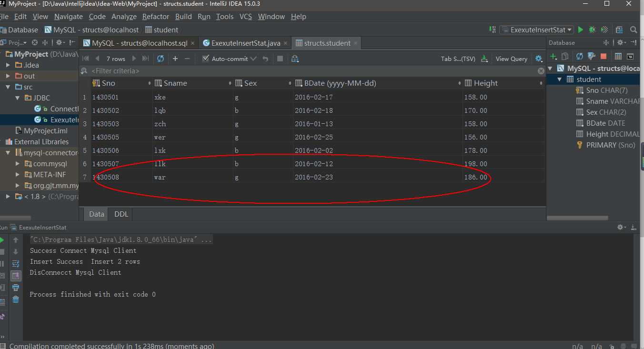Open the Database panel settings gear
The width and height of the screenshot is (644, 349).
point(622,43)
